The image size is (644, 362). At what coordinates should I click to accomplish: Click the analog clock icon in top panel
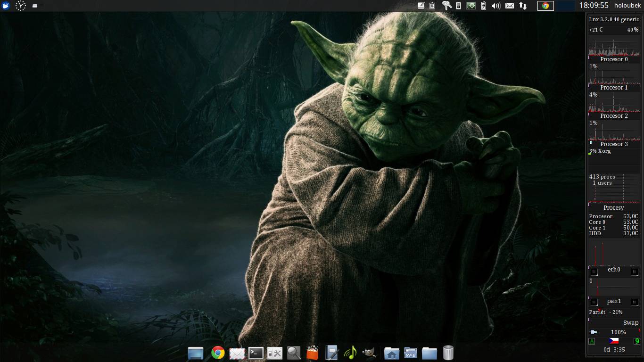[x=21, y=6]
